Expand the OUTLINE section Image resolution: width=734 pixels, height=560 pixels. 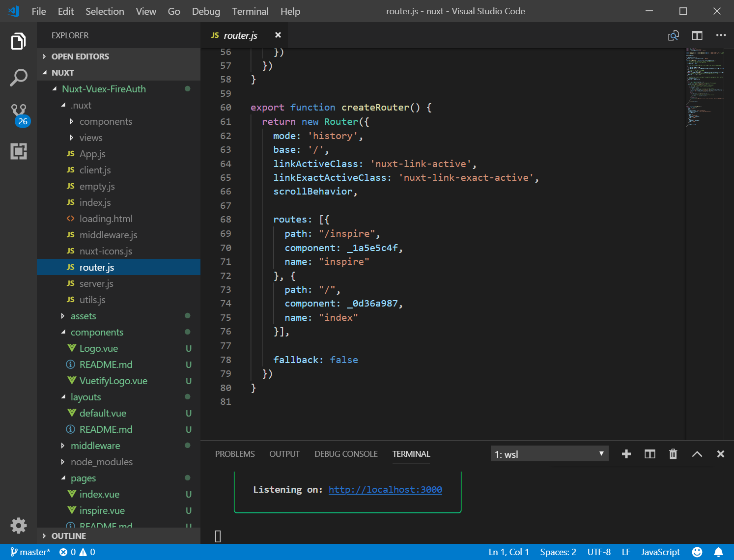(x=69, y=536)
